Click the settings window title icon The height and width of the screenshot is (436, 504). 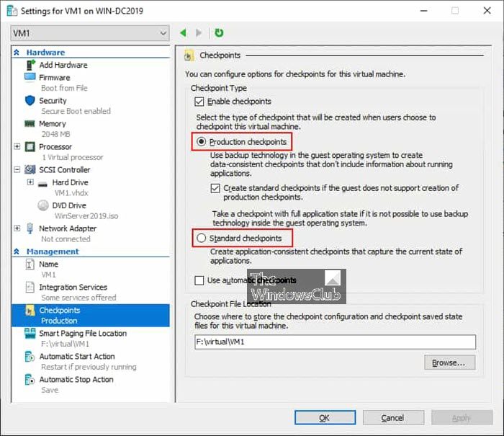[12, 11]
